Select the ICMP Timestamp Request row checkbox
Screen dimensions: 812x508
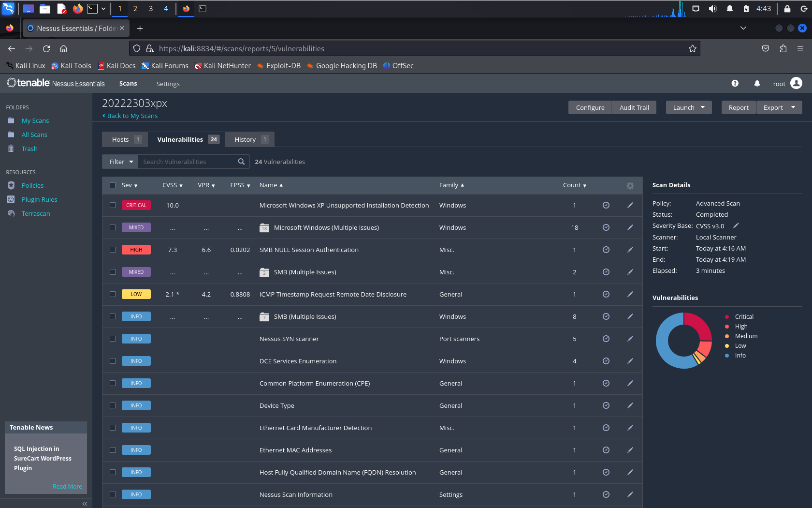(113, 294)
